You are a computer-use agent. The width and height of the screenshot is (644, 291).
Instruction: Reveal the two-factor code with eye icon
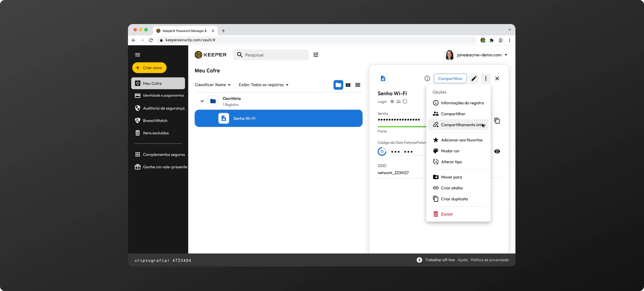click(x=497, y=152)
